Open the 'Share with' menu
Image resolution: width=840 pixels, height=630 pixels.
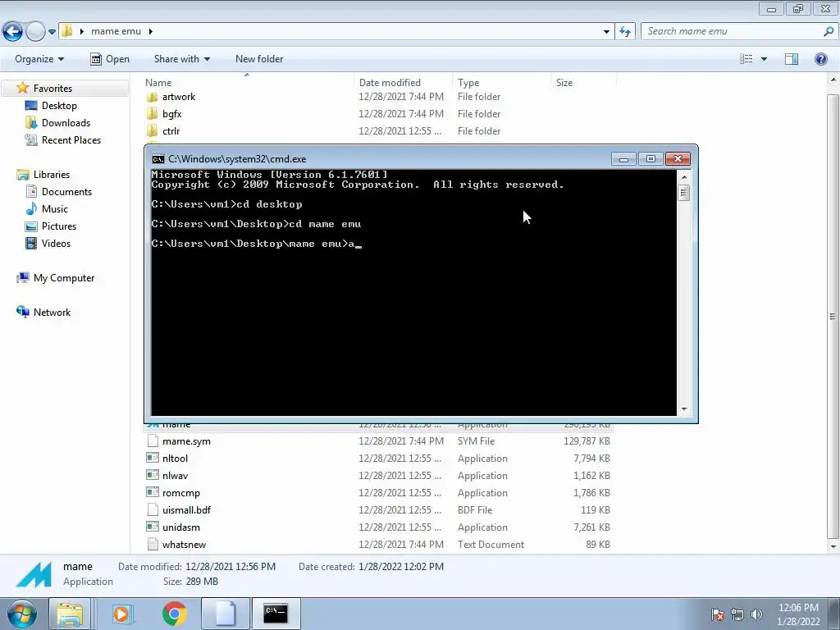tap(181, 59)
